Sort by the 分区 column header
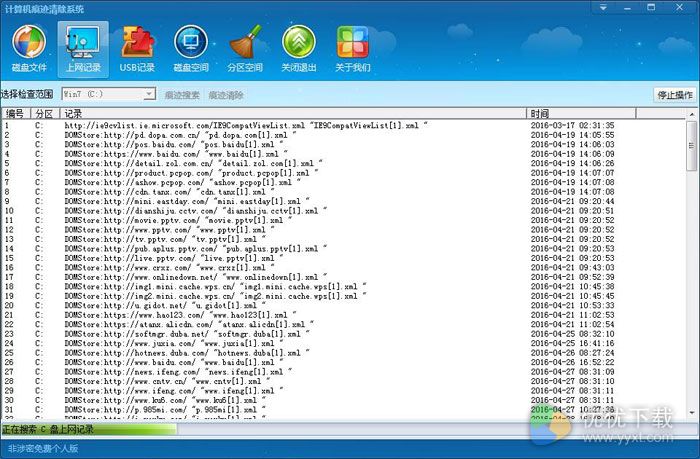 (45, 113)
